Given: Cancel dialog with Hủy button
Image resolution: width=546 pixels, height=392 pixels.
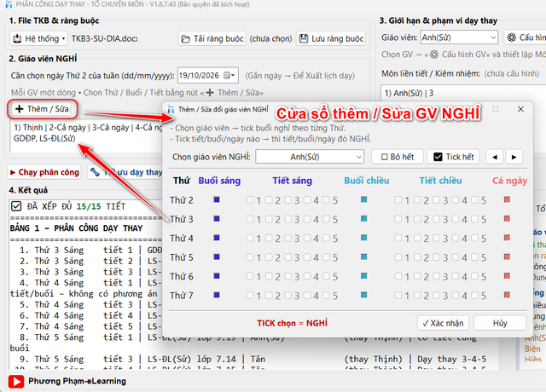Looking at the screenshot, I should (500, 323).
